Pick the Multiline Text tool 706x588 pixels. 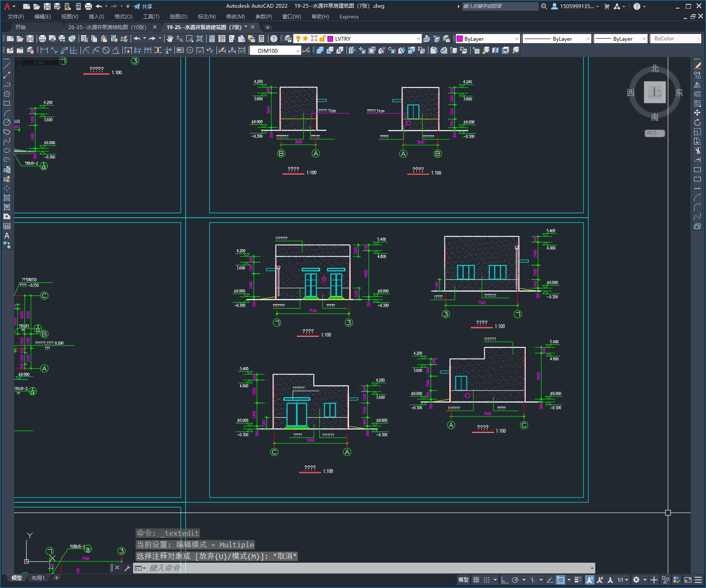[x=7, y=235]
